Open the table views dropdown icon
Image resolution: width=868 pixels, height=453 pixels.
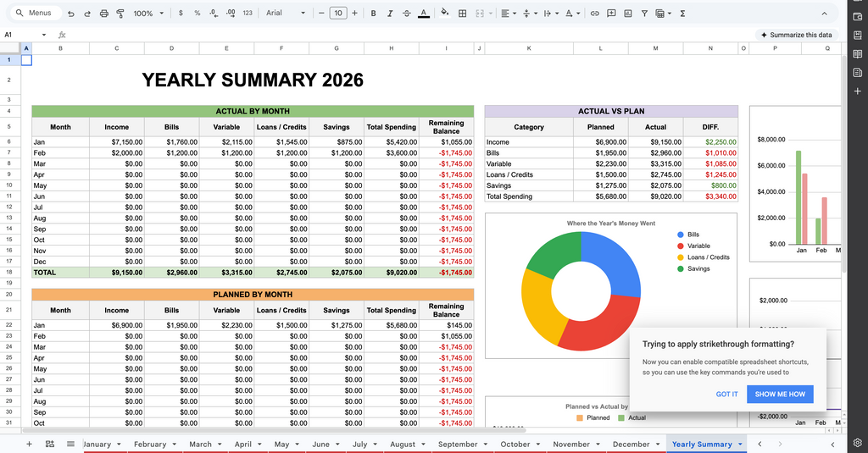[663, 14]
